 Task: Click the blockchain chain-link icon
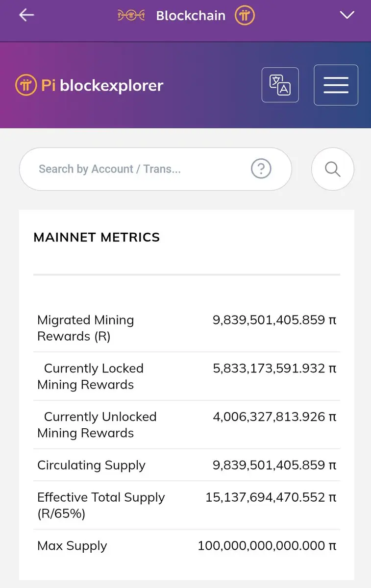pos(131,16)
